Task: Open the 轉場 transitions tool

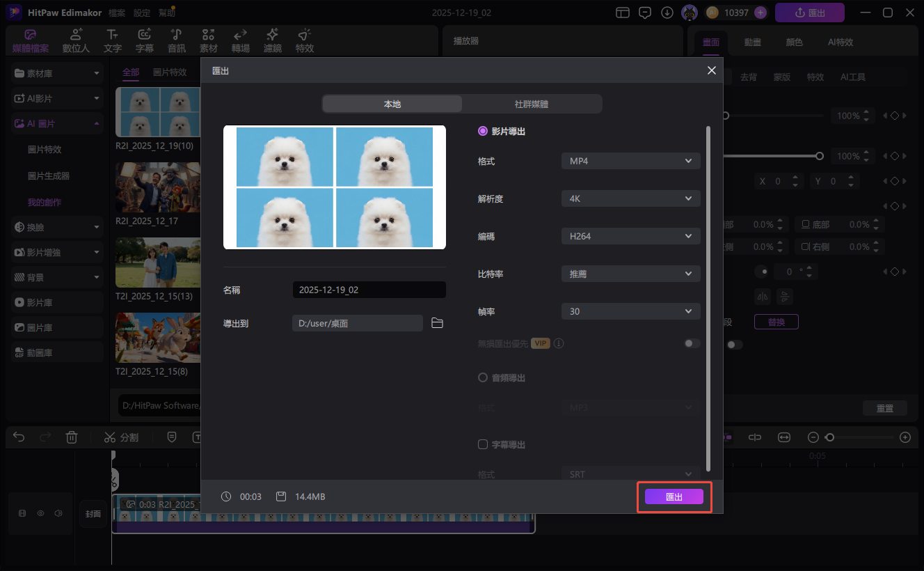Action: tap(241, 41)
